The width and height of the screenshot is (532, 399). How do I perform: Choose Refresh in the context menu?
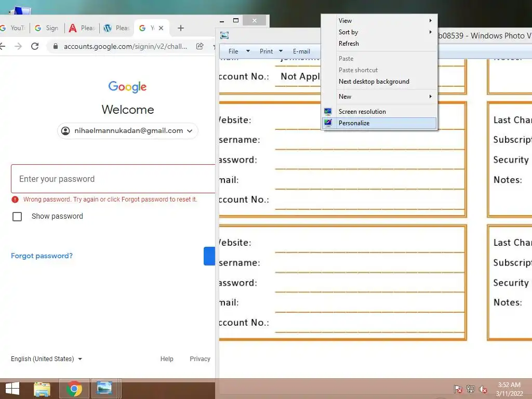(379, 44)
